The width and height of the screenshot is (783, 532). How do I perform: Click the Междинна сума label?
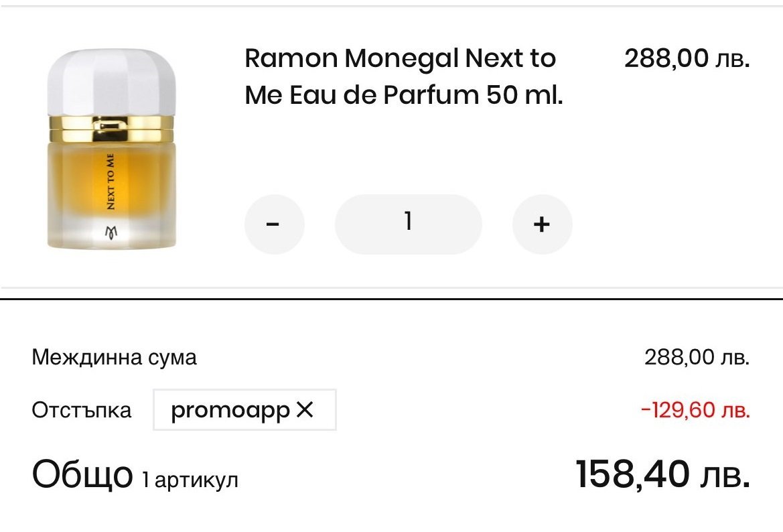click(x=115, y=357)
